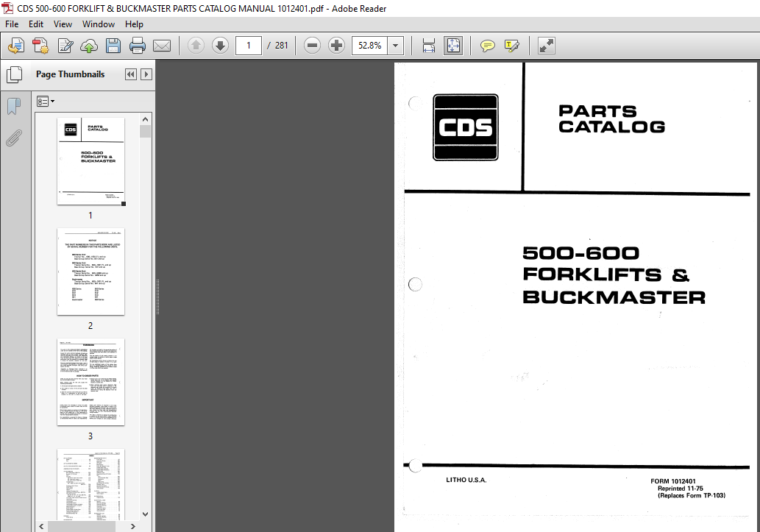Select the page 3 thumbnail

click(90, 382)
